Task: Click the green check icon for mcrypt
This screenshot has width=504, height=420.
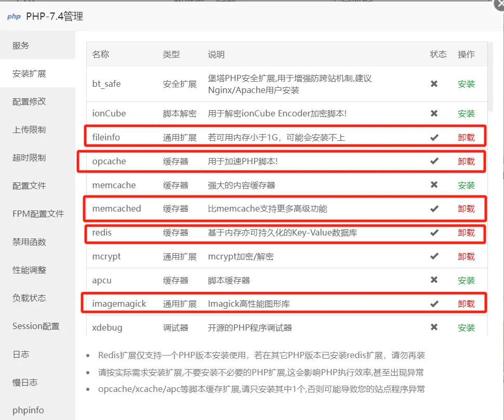Action: 434,256
